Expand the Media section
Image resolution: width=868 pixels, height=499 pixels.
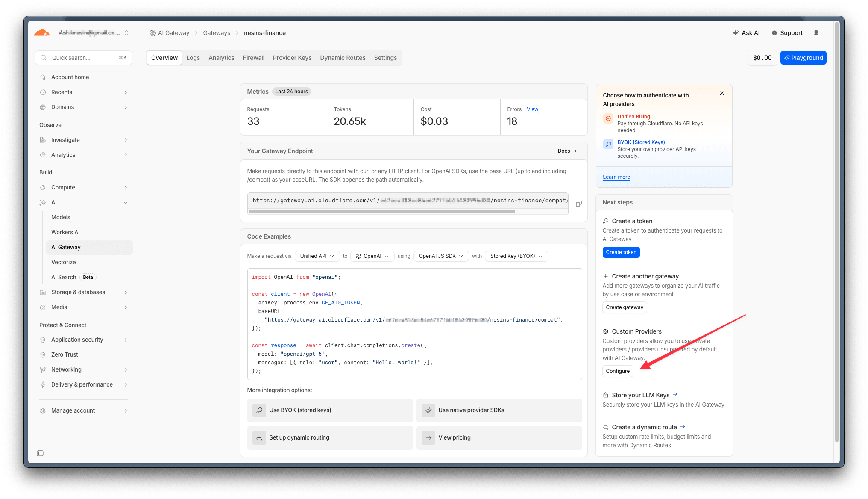(x=126, y=307)
